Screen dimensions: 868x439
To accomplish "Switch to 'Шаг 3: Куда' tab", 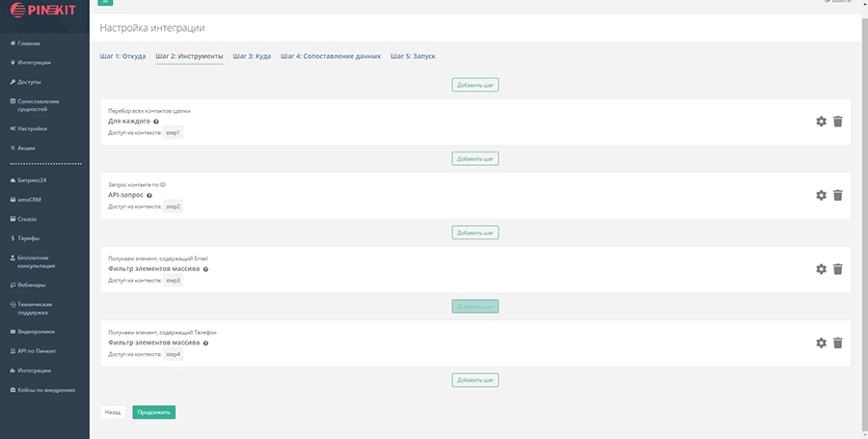I will (252, 56).
